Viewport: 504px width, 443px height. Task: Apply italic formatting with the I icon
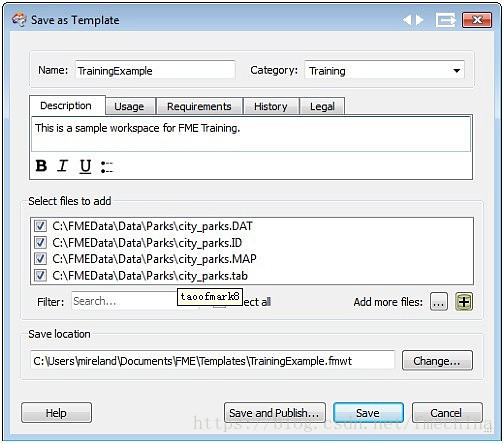tap(62, 166)
